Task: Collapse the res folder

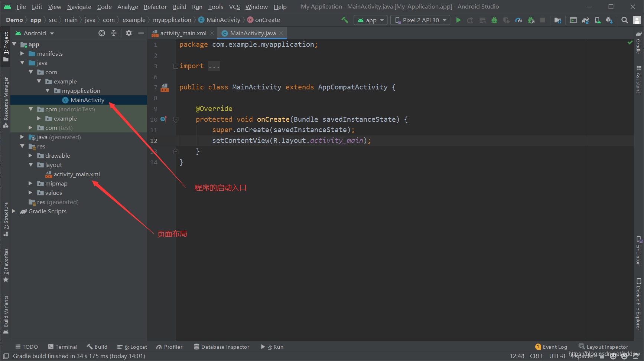Action: 22,146
